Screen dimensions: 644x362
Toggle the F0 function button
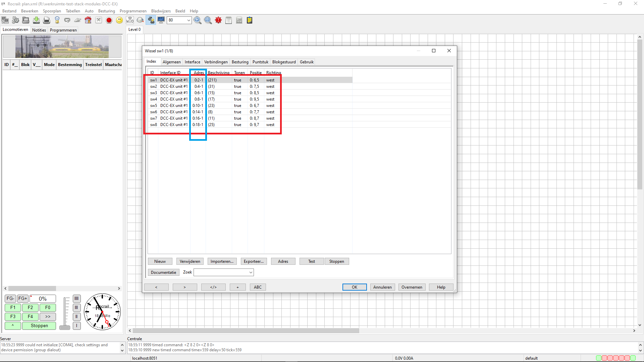pos(48,307)
